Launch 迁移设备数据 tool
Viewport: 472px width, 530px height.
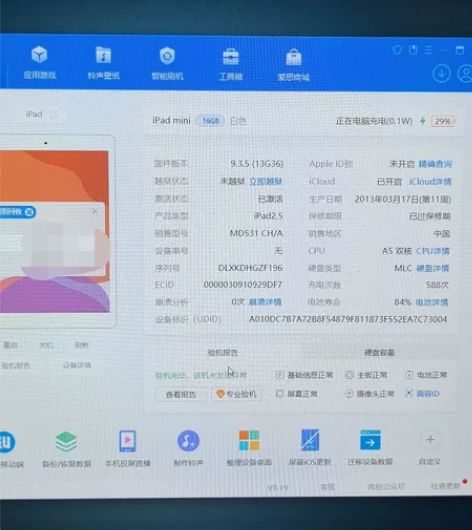[370, 447]
